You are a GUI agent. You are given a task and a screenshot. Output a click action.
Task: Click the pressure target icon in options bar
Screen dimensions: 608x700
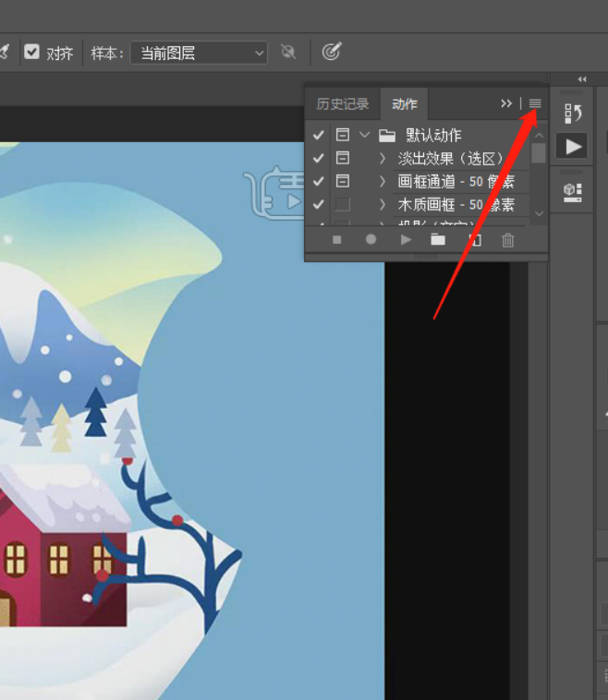pos(331,53)
